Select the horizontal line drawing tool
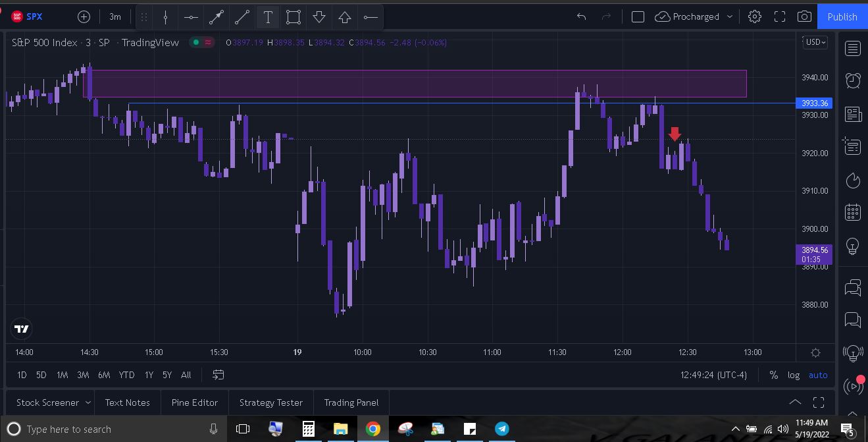 [191, 17]
